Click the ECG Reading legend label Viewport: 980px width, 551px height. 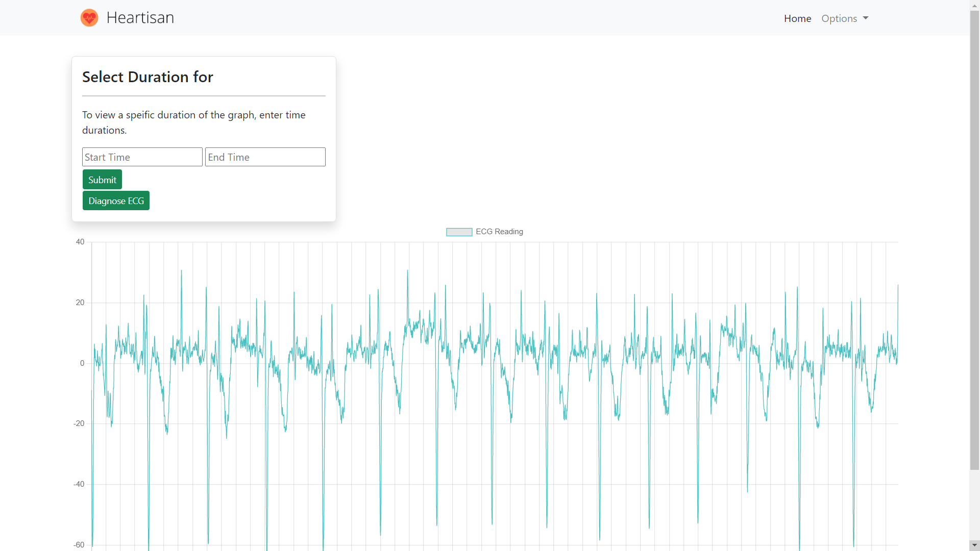tap(499, 232)
